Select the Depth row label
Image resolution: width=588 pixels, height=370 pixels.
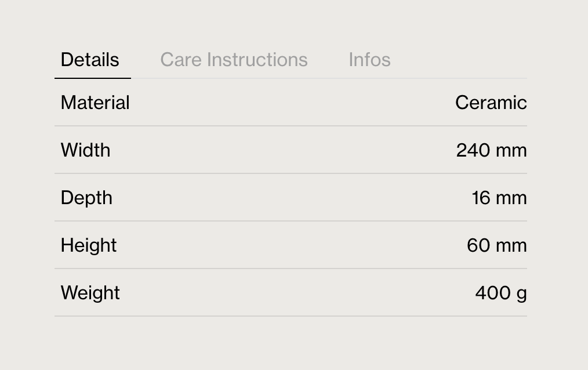(86, 198)
